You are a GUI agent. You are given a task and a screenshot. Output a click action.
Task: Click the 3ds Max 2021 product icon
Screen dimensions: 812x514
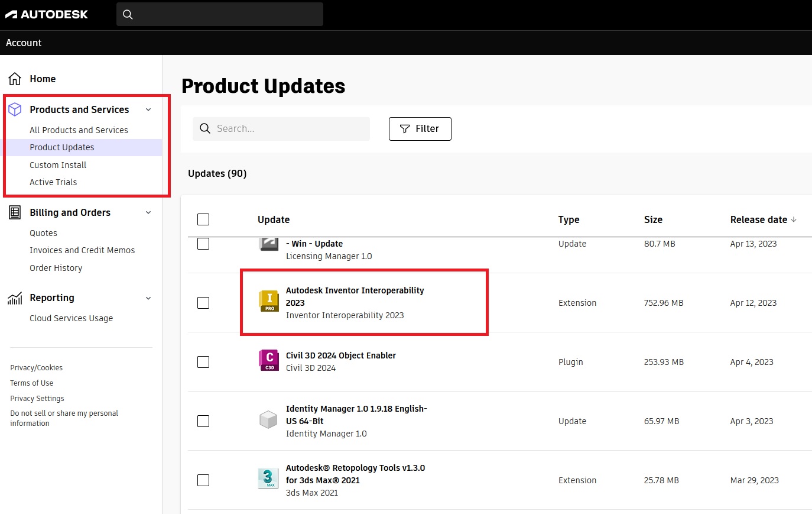pyautogui.click(x=268, y=478)
